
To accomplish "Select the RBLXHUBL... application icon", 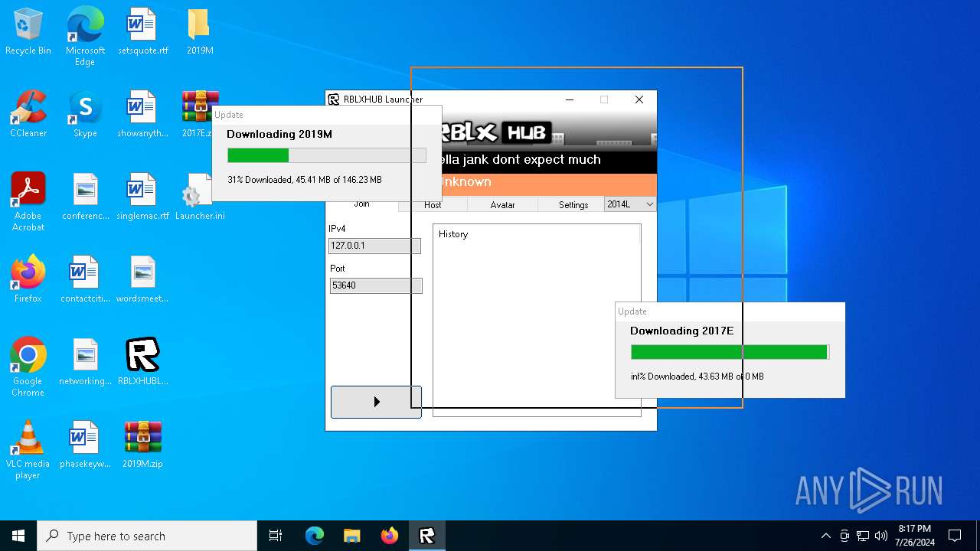I will 142,363.
